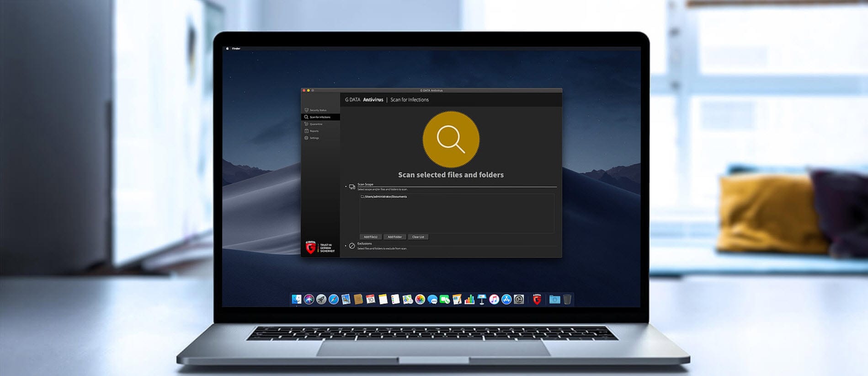Screen dimensions: 868x376
Task: Open Mail stamp icon in dock
Action: pos(346,299)
